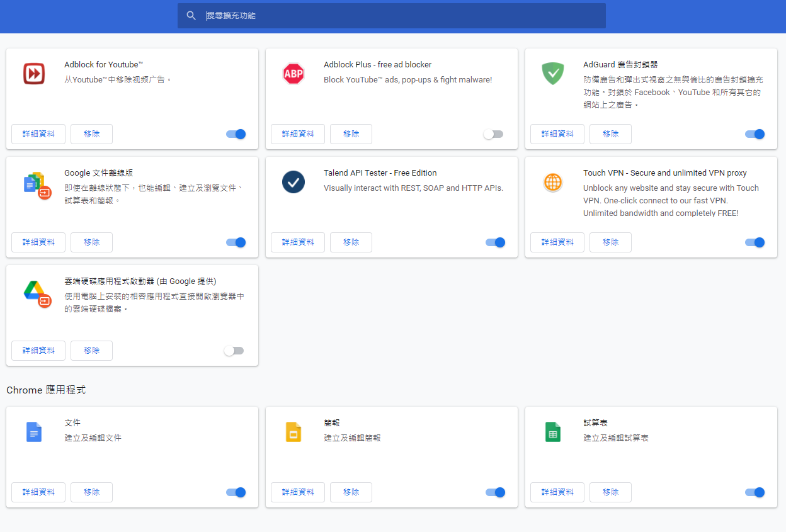Image resolution: width=786 pixels, height=532 pixels.
Task: Remove the 簡報 app with 移除
Action: pos(351,492)
